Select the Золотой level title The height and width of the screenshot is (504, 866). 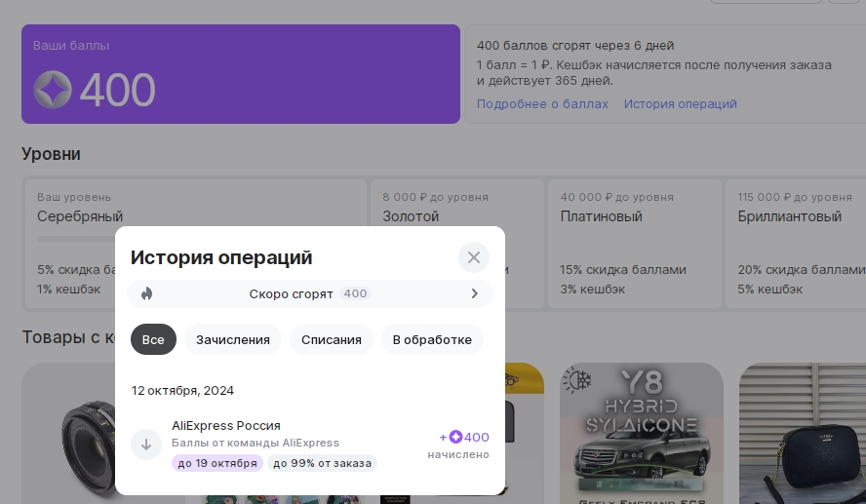tap(411, 216)
